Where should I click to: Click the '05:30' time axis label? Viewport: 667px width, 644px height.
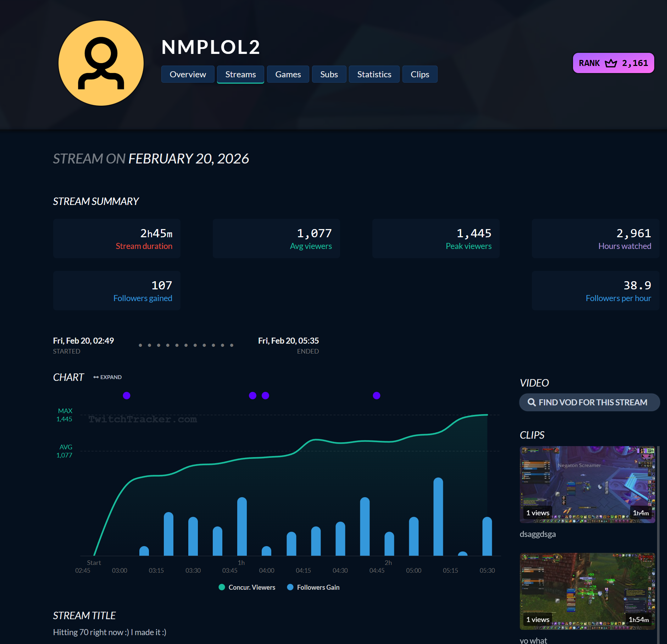(x=487, y=571)
